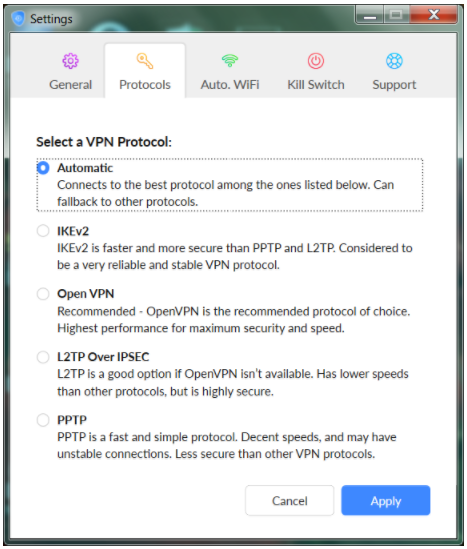Select the L2TP Over IPSEC radio button
The image size is (467, 549).
(x=43, y=357)
